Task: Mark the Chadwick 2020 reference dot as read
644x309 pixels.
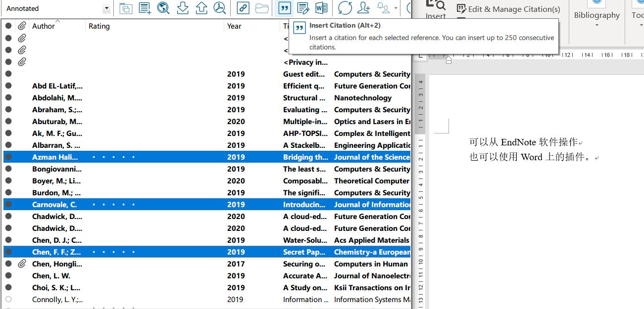Action: 8,216
